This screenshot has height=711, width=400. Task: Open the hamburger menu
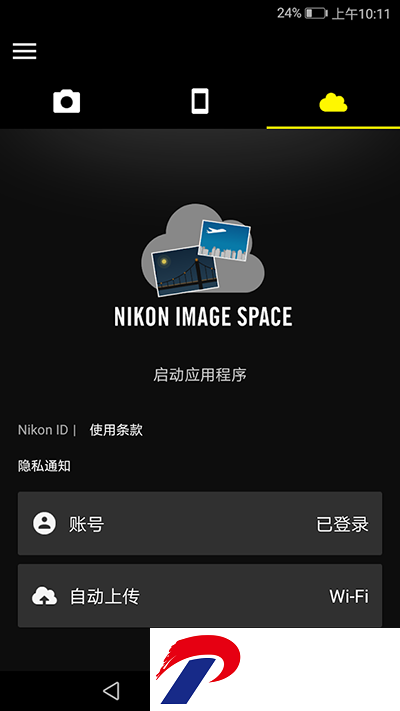pos(24,51)
